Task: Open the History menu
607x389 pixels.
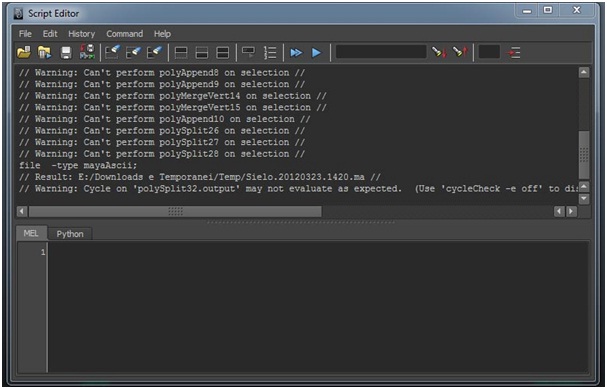Action: tap(82, 34)
